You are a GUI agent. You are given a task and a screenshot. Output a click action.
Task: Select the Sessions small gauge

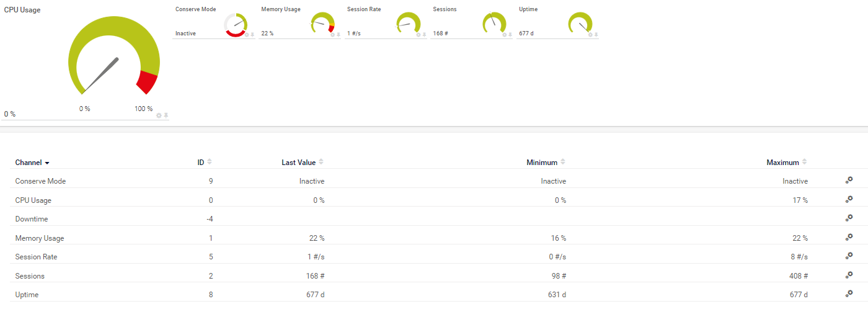pyautogui.click(x=494, y=24)
